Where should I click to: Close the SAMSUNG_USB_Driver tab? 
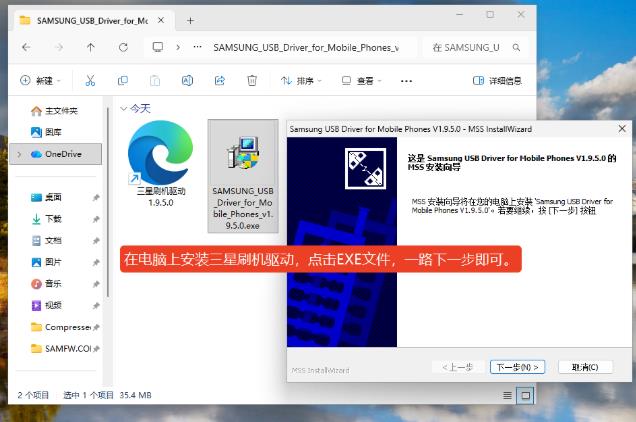pyautogui.click(x=161, y=20)
